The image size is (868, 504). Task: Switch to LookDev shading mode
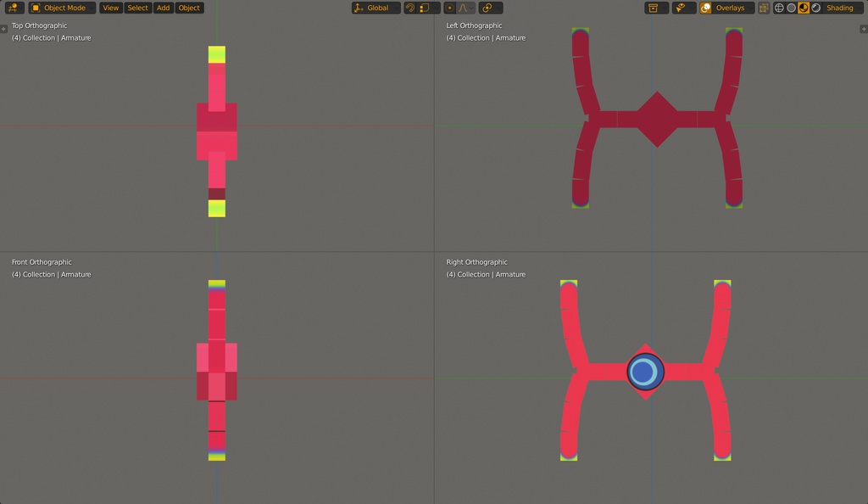[804, 8]
